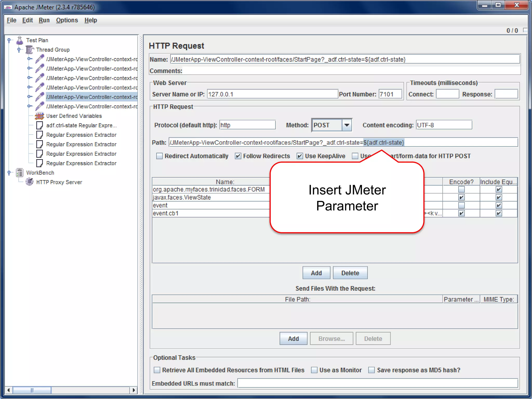Click Add button under Send Files table
Viewport: 532px width, 399px height.
tap(293, 338)
